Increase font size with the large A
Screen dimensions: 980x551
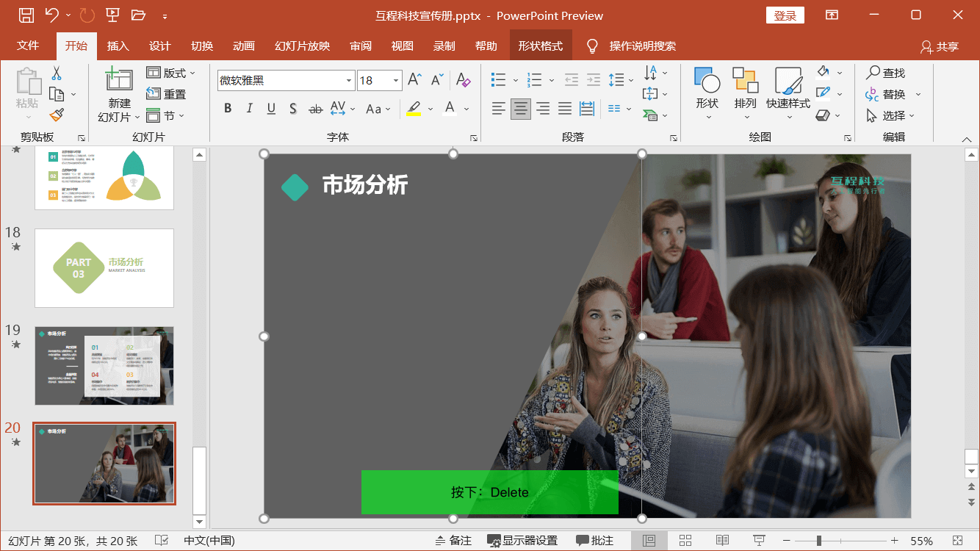[x=414, y=80]
